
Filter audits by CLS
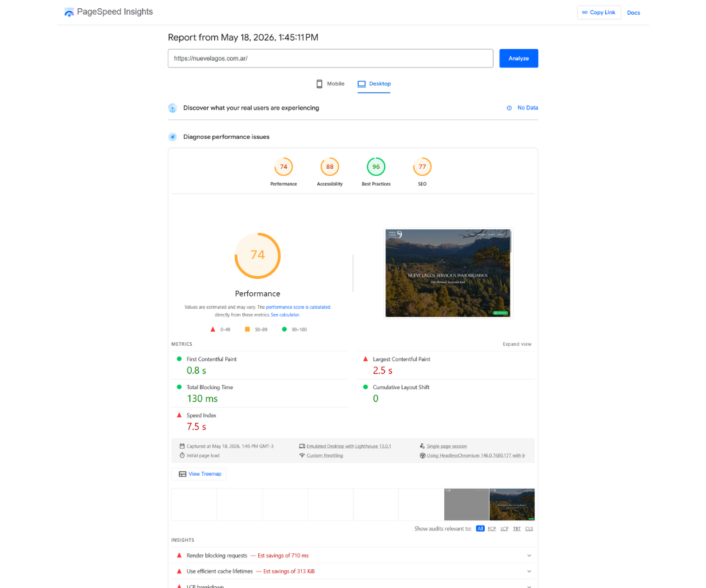click(x=529, y=529)
